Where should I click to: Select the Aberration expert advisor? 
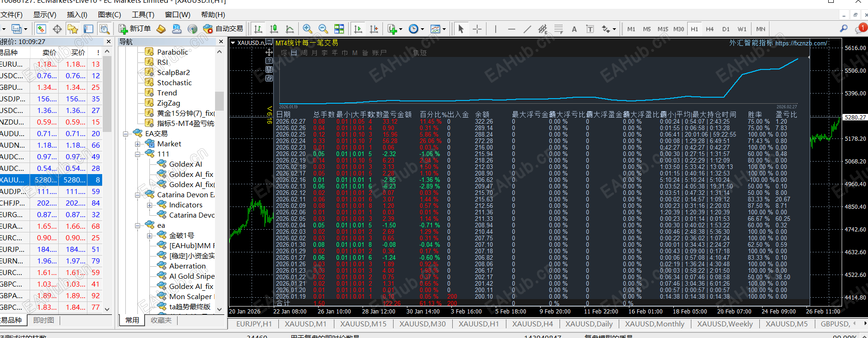(187, 266)
